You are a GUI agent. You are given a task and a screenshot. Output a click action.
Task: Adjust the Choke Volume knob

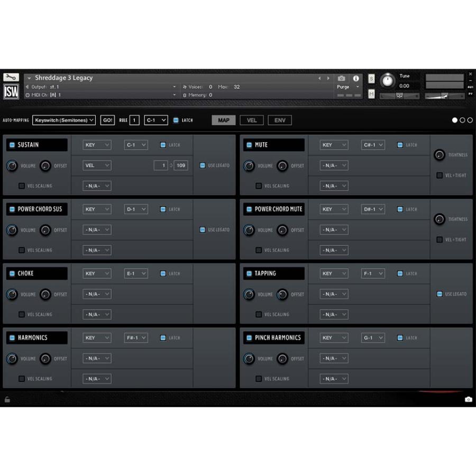click(x=12, y=295)
